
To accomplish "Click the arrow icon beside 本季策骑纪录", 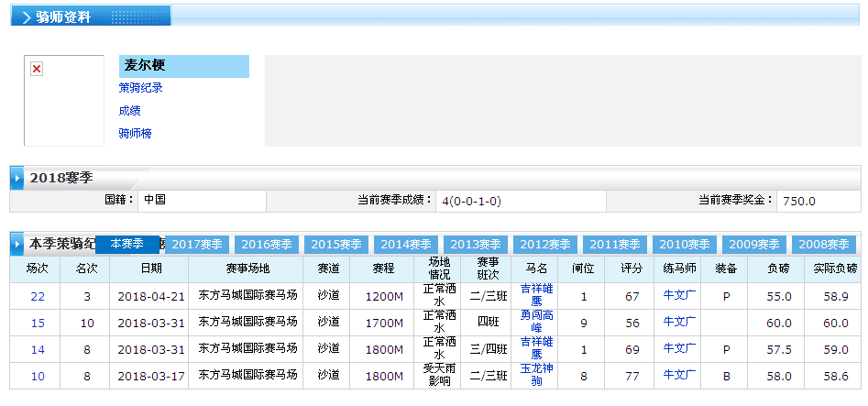I will [x=17, y=245].
